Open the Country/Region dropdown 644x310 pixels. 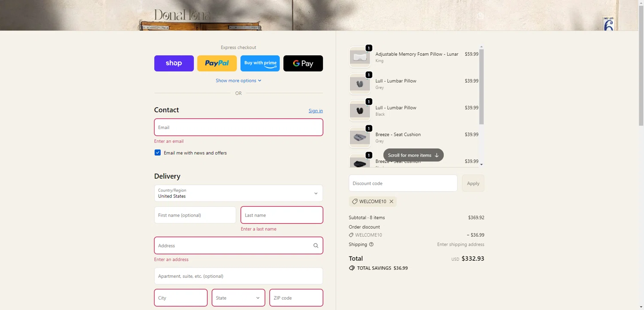(238, 193)
